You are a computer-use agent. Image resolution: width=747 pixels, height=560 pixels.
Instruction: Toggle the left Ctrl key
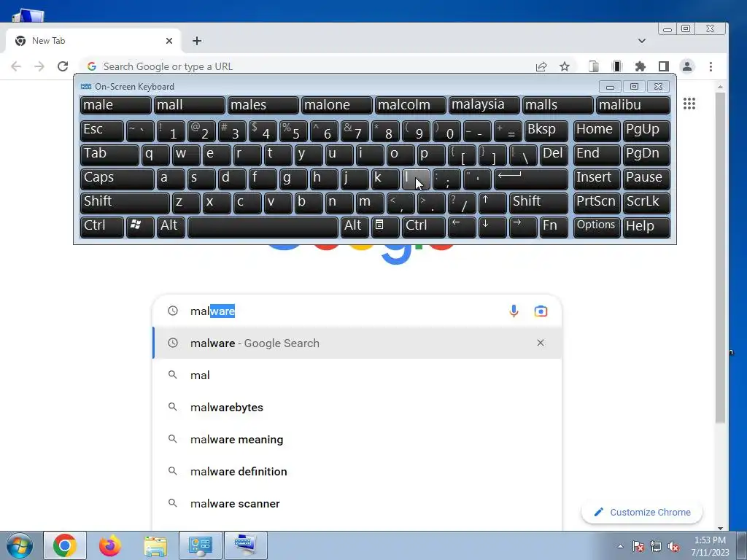pos(102,227)
